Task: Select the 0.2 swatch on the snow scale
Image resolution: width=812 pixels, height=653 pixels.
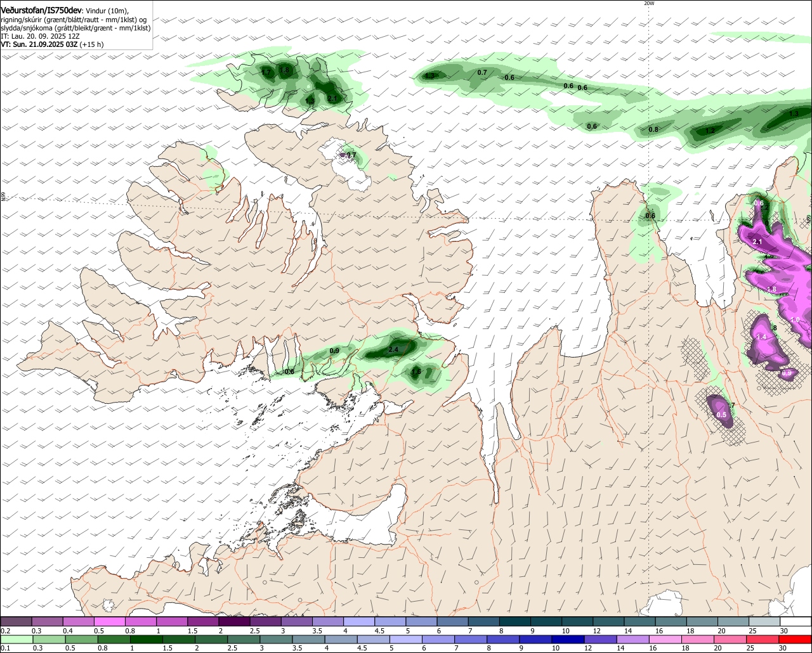Action: [x=16, y=622]
